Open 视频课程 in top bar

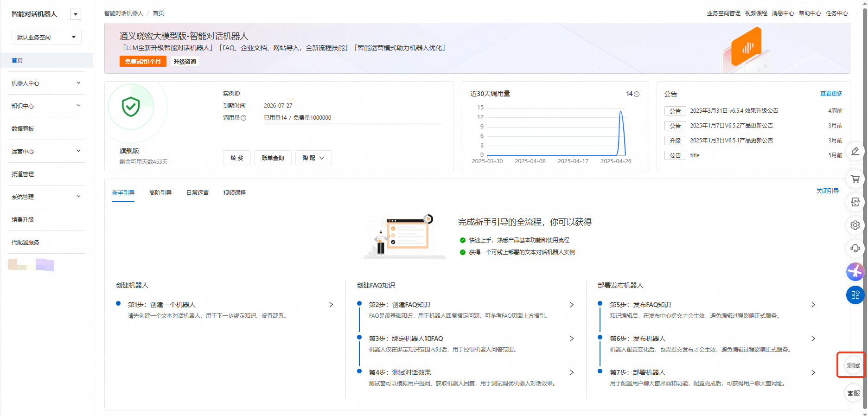coord(756,13)
